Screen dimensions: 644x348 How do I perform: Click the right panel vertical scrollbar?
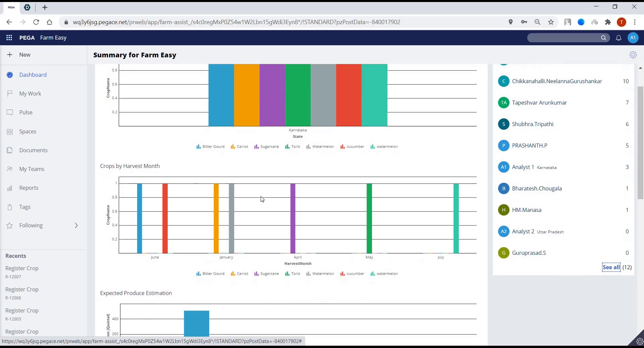click(640, 142)
